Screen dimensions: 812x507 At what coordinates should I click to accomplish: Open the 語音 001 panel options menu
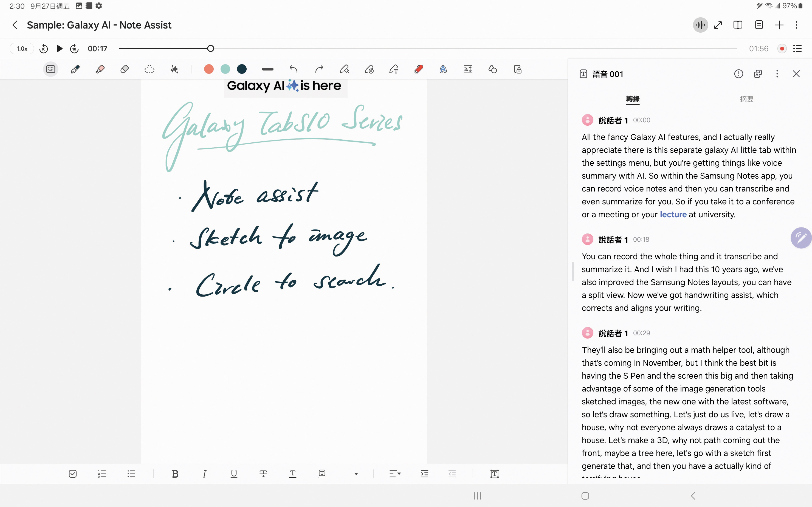click(x=777, y=74)
